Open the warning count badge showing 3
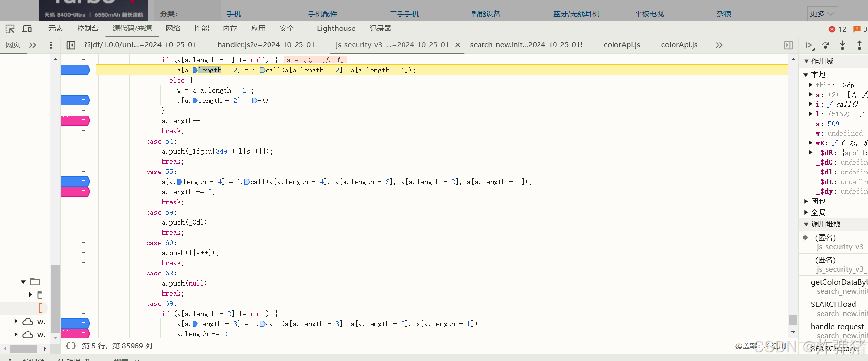The image size is (868, 361). click(860, 29)
